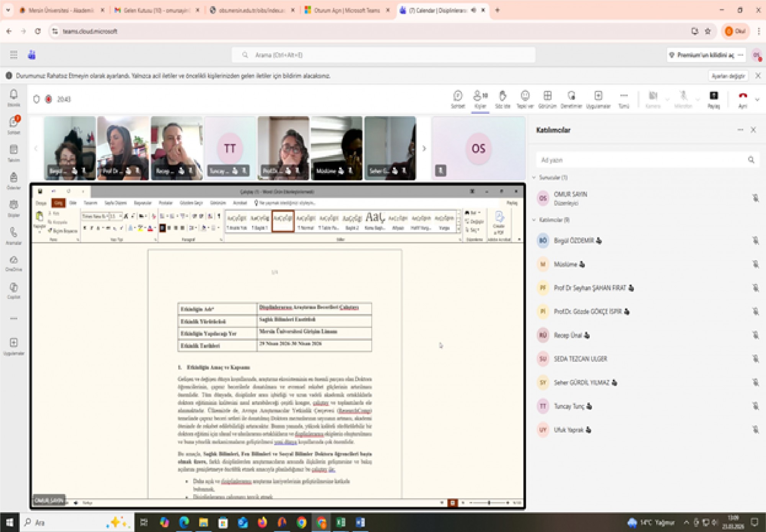This screenshot has width=766, height=532.
Task: Toggle the Mikrofon microphone button
Action: click(x=683, y=99)
